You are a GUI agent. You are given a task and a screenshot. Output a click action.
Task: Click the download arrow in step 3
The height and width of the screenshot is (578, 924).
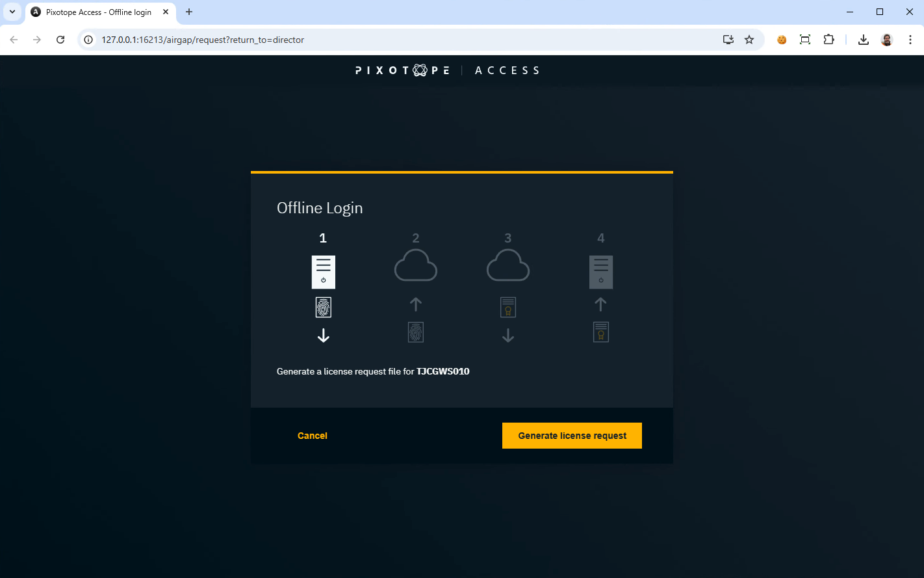(508, 335)
